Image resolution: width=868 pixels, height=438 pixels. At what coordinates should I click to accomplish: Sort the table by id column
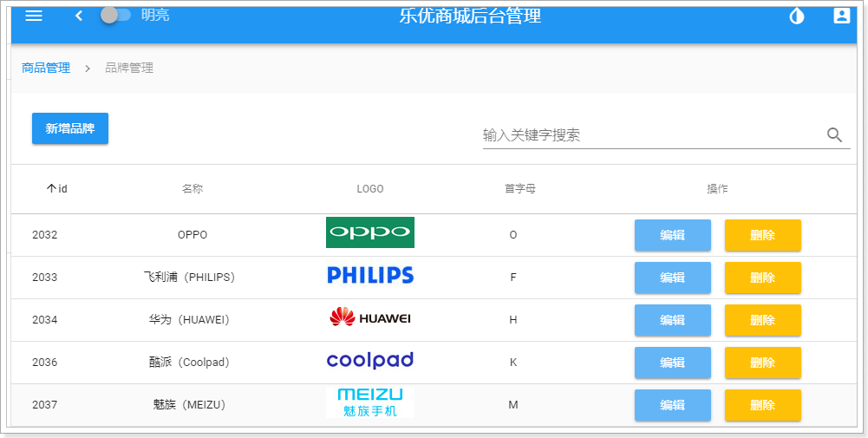(57, 188)
